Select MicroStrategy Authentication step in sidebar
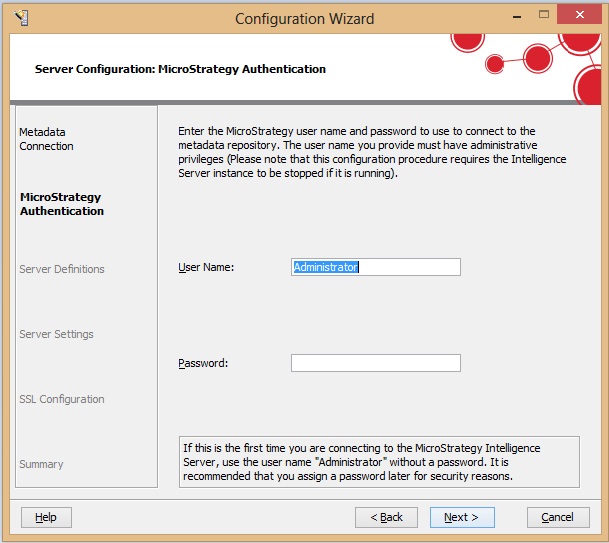The image size is (609, 543). point(62,204)
